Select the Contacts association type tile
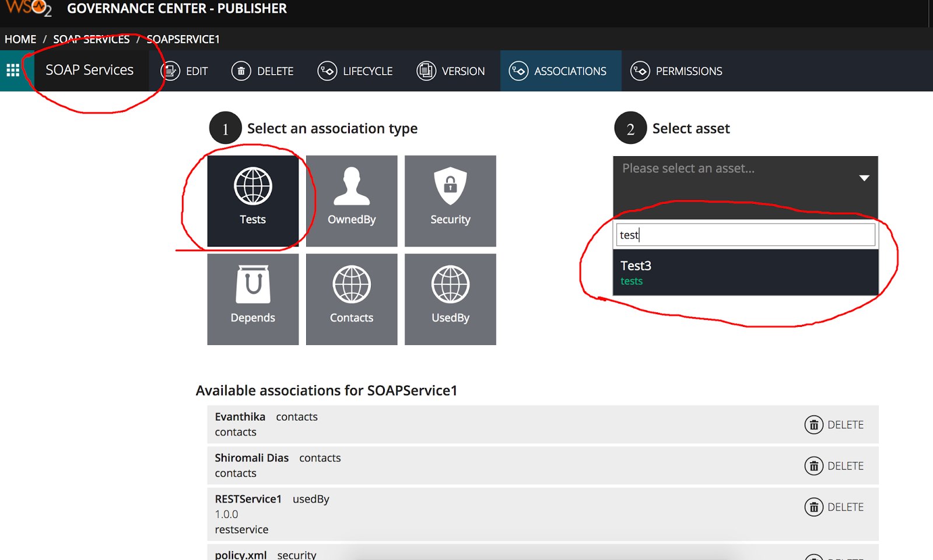Viewport: 933px width, 560px height. coord(352,299)
